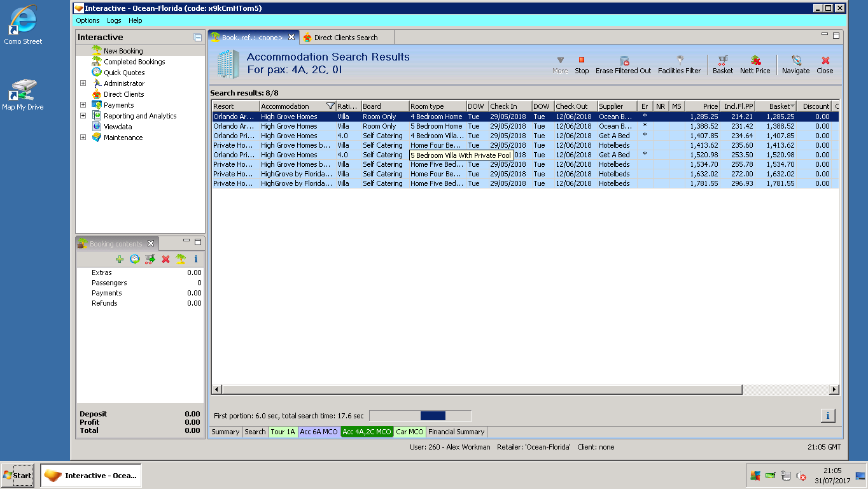Switch to the Tour 1A tab
Screen dimensions: 868x489
(283, 432)
